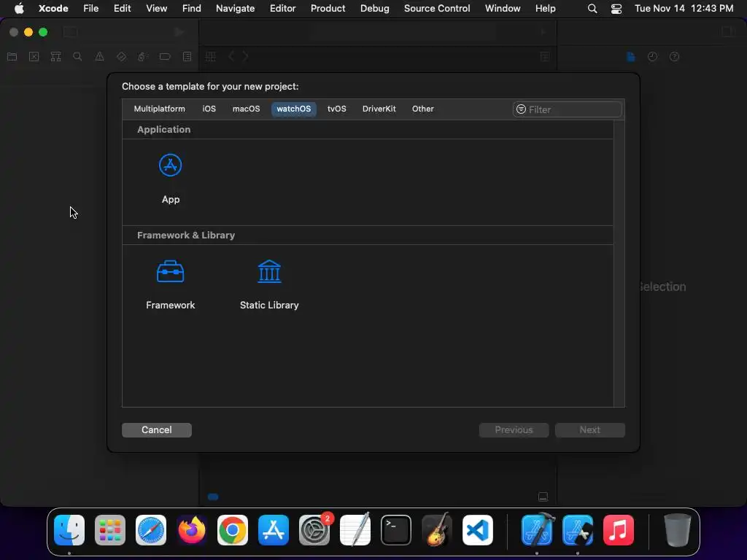Toggle the navigator sidebar button
This screenshot has width=747, height=560.
pyautogui.click(x=71, y=32)
